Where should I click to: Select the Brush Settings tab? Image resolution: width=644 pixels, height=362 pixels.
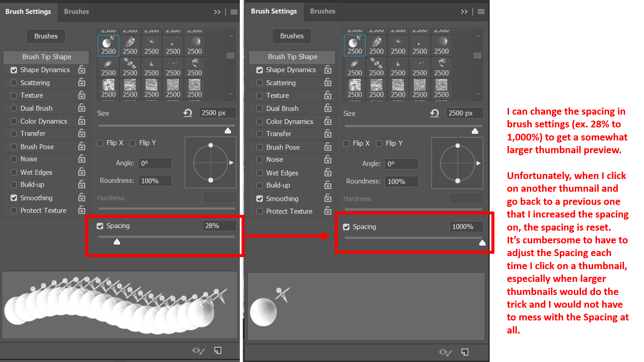[28, 12]
